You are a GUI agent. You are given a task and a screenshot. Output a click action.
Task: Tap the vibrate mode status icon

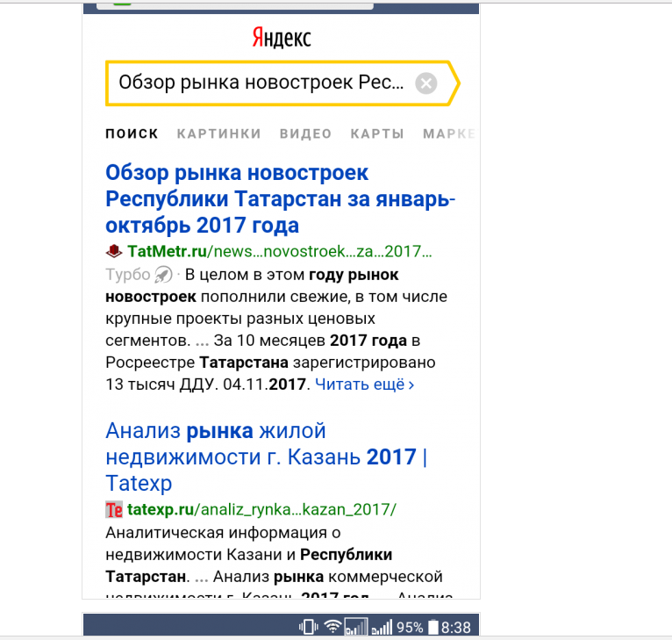[x=309, y=627]
